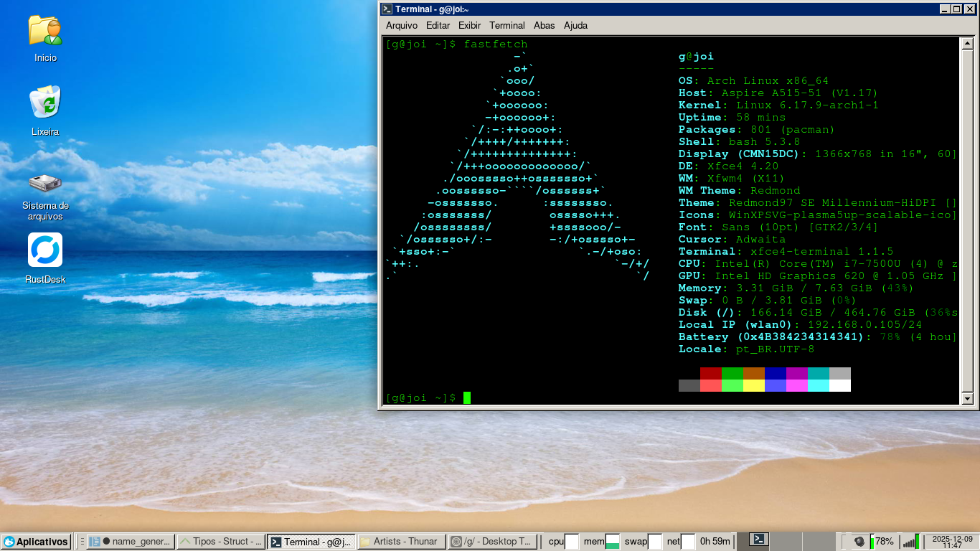Viewport: 980px width, 551px height.
Task: Click the Aplicativos menu logo icon
Action: click(x=9, y=542)
